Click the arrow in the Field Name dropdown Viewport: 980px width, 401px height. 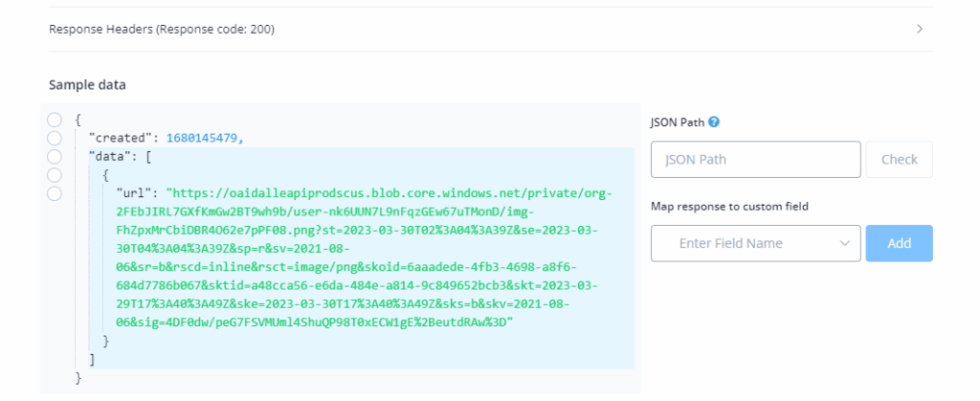pyautogui.click(x=844, y=243)
